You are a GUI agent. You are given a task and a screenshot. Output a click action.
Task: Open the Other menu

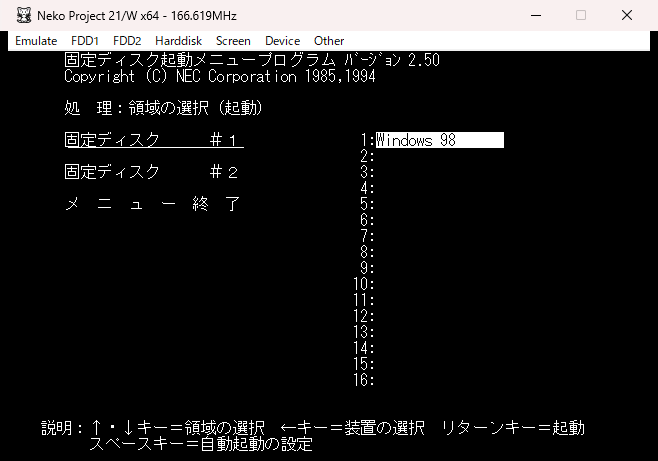point(329,41)
